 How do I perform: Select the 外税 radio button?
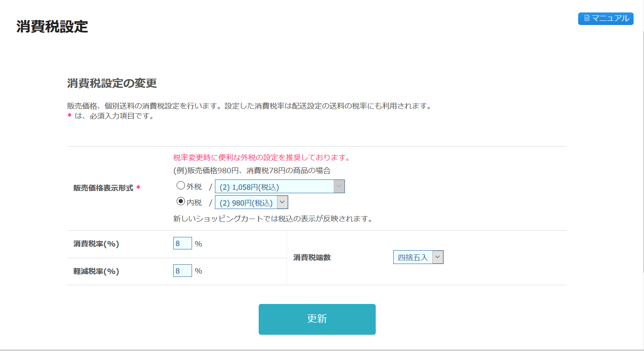[181, 186]
